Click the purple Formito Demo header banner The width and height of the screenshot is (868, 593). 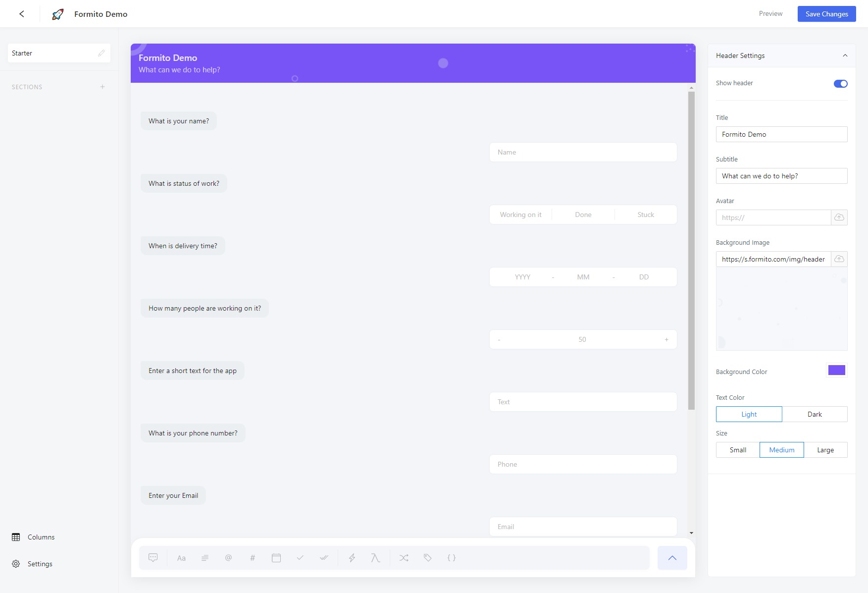pyautogui.click(x=413, y=63)
